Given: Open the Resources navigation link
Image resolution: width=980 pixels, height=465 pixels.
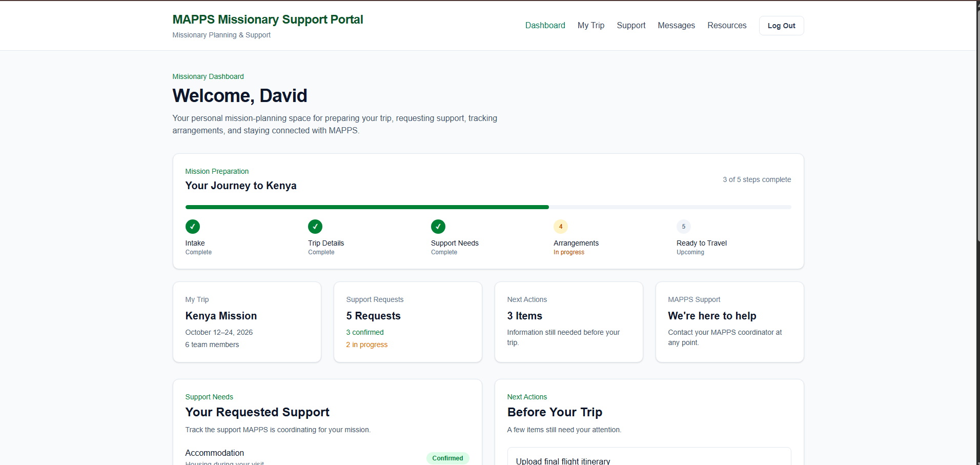Looking at the screenshot, I should coord(727,25).
